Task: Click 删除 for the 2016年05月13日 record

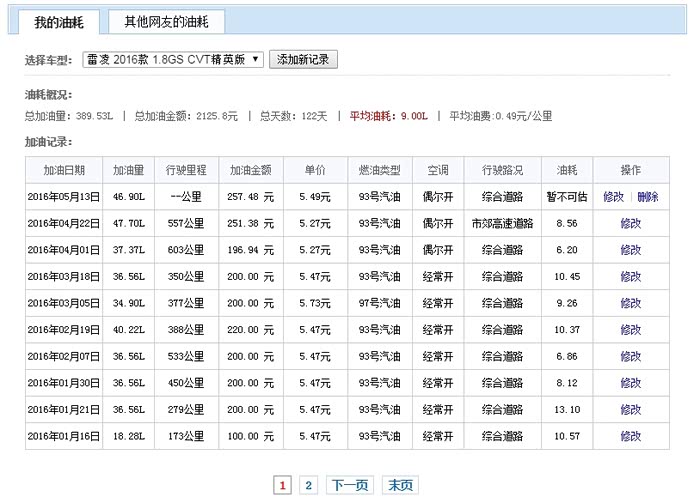Action: coord(647,197)
